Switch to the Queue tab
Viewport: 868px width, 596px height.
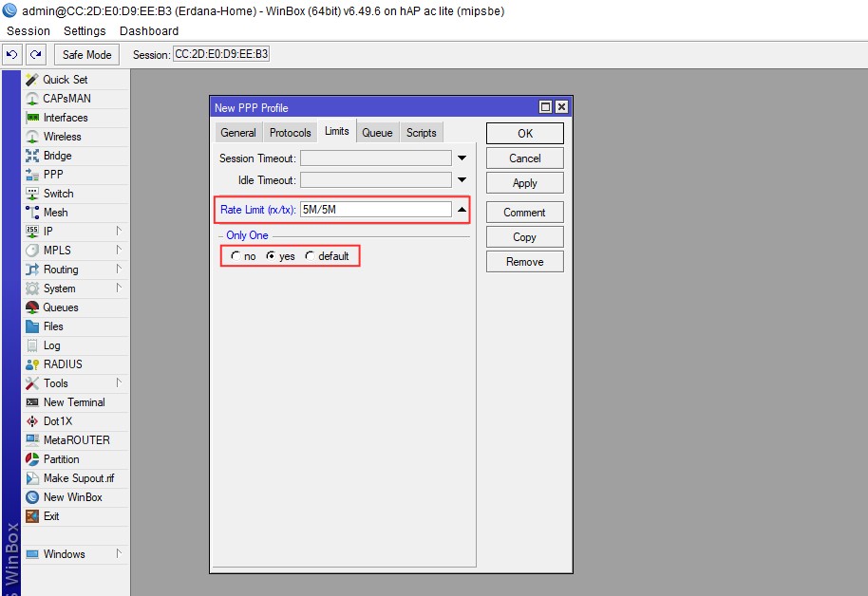[x=377, y=133]
